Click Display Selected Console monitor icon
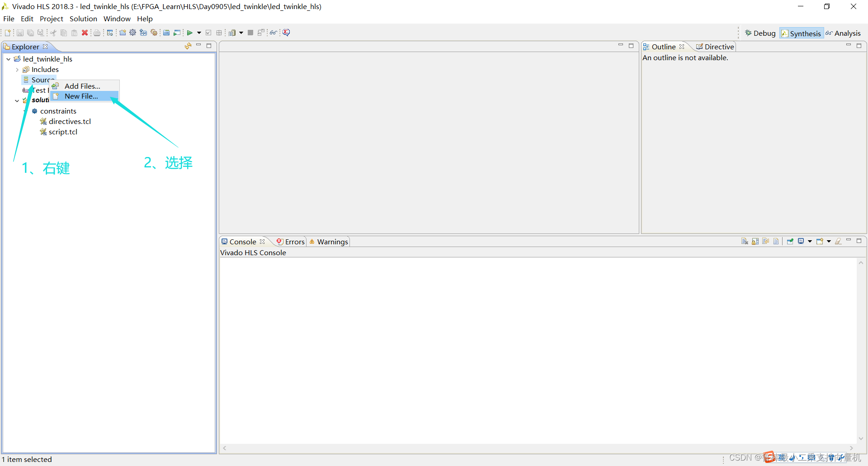 click(801, 241)
